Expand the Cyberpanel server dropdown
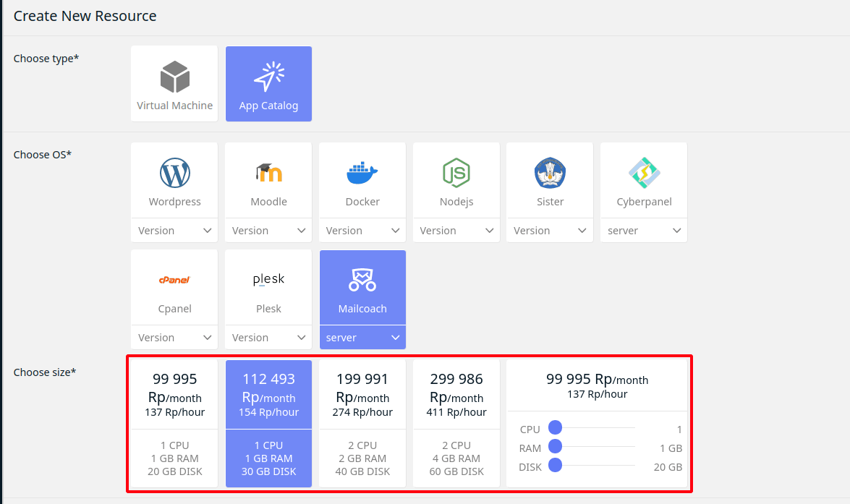Image resolution: width=850 pixels, height=504 pixels. point(643,230)
